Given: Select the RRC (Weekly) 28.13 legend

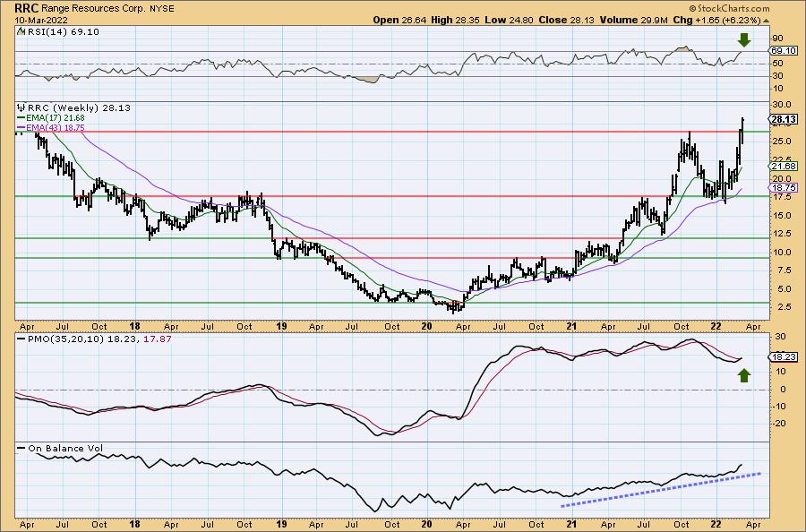Looking at the screenshot, I should [79, 108].
